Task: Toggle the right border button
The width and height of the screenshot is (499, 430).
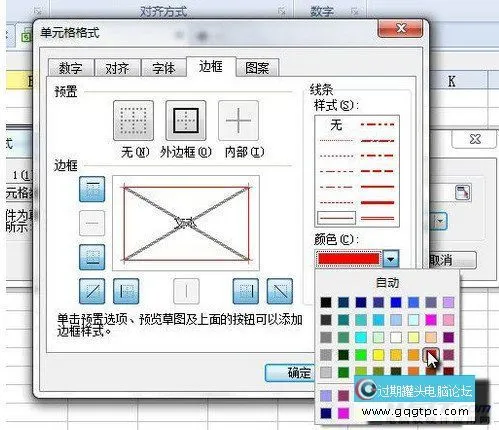Action: (x=246, y=291)
